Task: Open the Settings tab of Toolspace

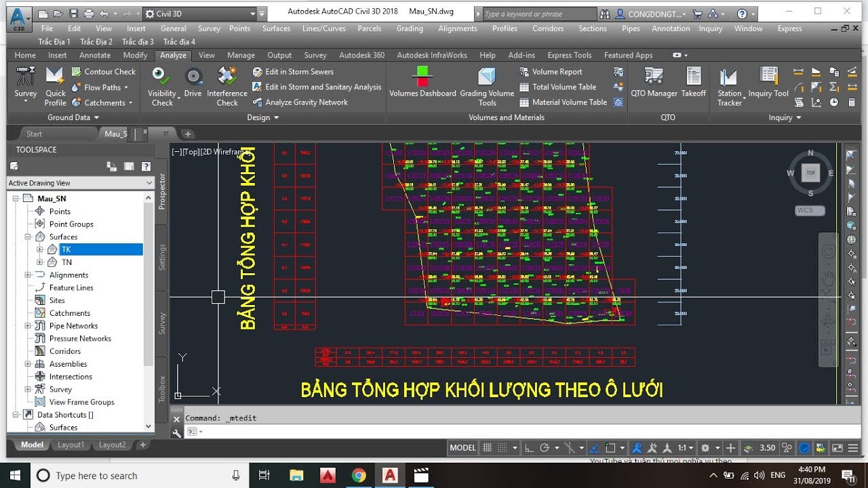Action: coord(162,258)
